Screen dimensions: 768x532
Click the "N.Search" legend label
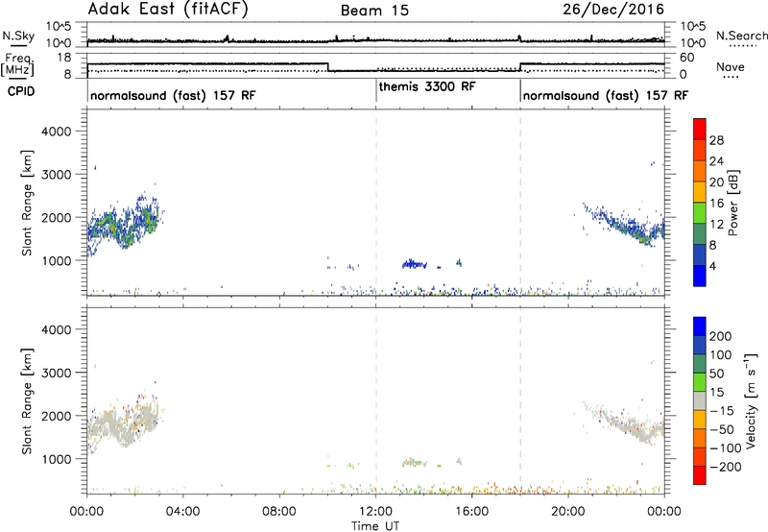741,36
